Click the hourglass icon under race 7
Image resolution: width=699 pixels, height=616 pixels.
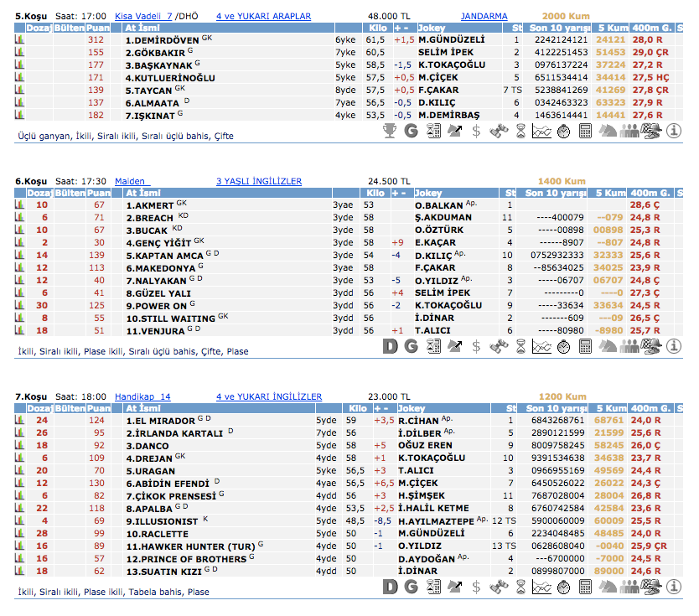(x=520, y=587)
